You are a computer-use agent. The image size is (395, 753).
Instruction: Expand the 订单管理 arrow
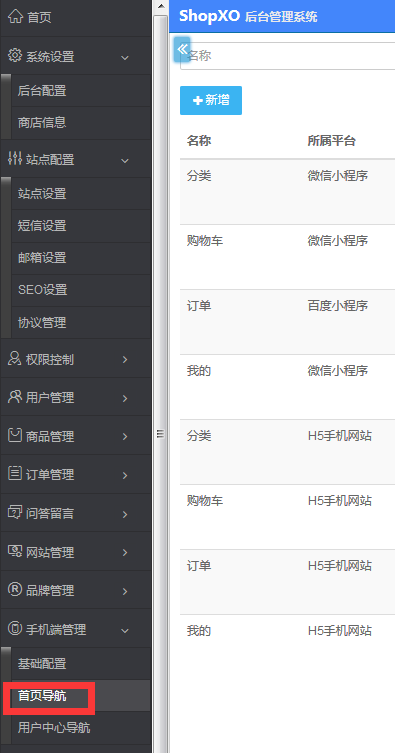click(125, 475)
